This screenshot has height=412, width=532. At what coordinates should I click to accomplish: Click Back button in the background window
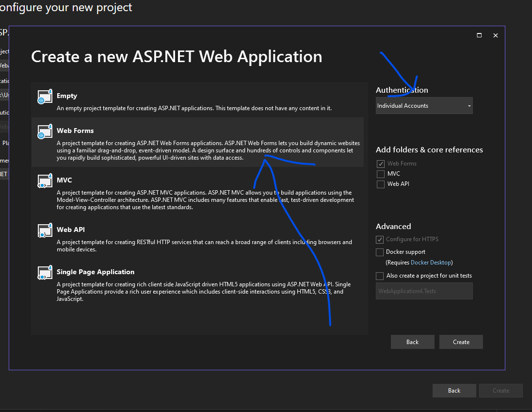(454, 391)
